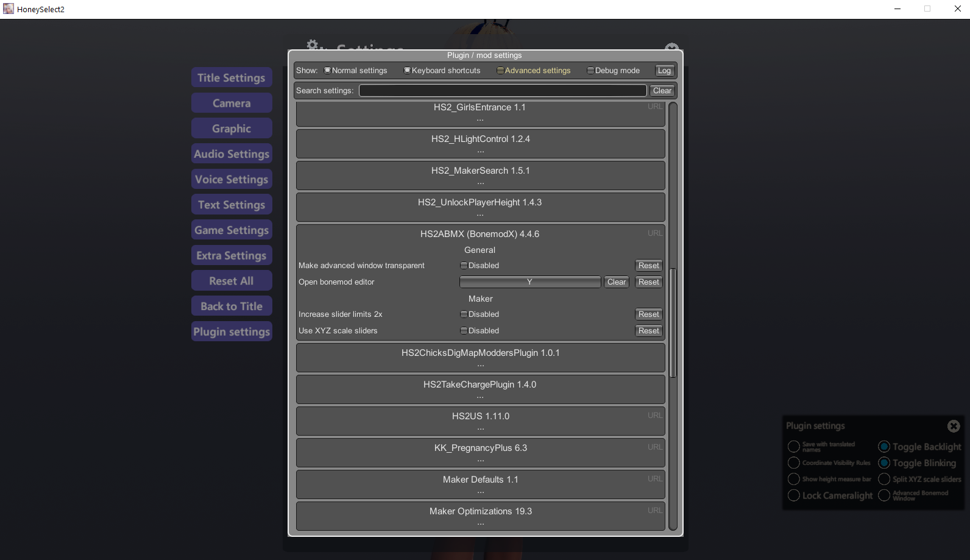
Task: Reset Make advanced window transparent setting
Action: point(649,266)
